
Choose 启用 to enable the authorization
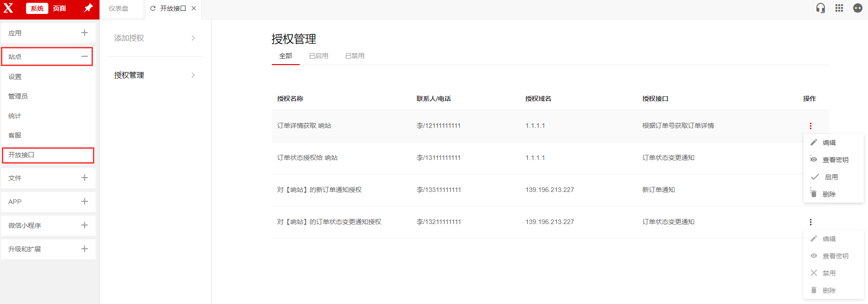(x=831, y=177)
